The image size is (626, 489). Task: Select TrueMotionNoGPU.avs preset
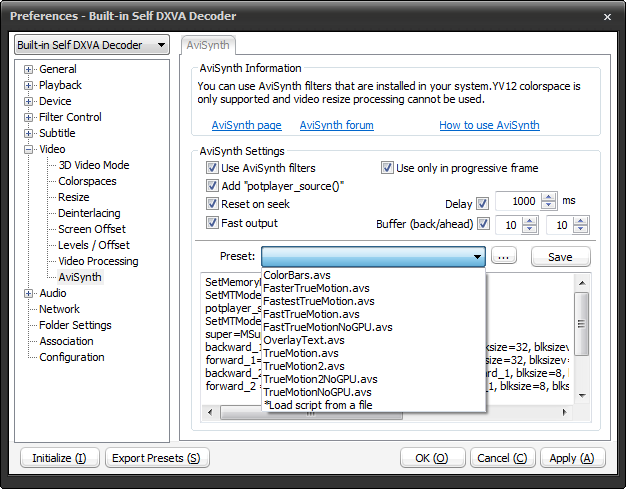click(374, 392)
